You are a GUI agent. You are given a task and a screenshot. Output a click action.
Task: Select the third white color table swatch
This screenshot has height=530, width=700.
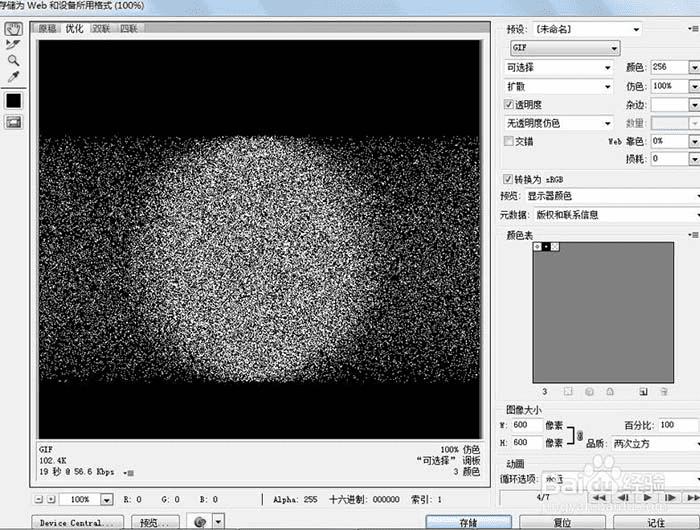554,246
